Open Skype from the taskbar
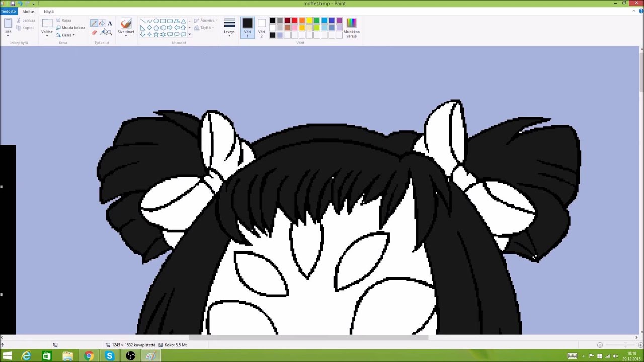This screenshot has height=362, width=644. pos(109,356)
